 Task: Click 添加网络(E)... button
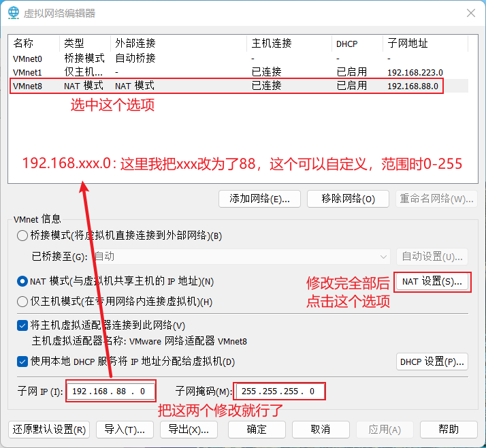pos(259,198)
